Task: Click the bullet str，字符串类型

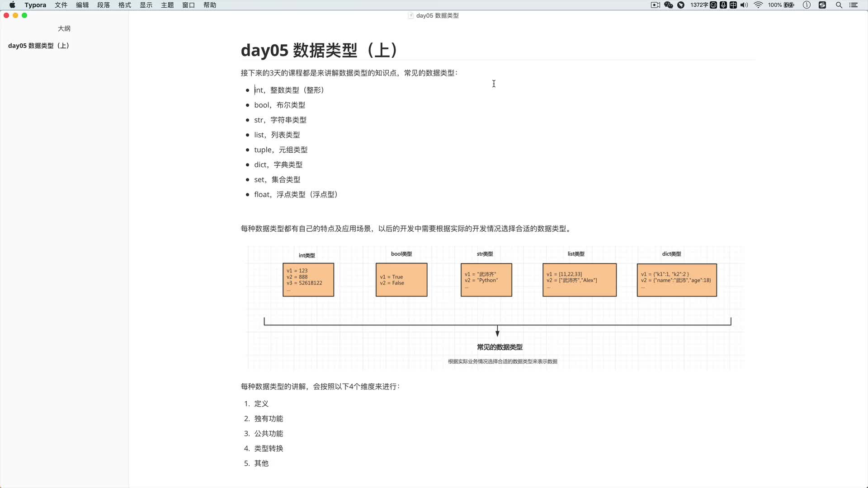Action: pos(280,120)
